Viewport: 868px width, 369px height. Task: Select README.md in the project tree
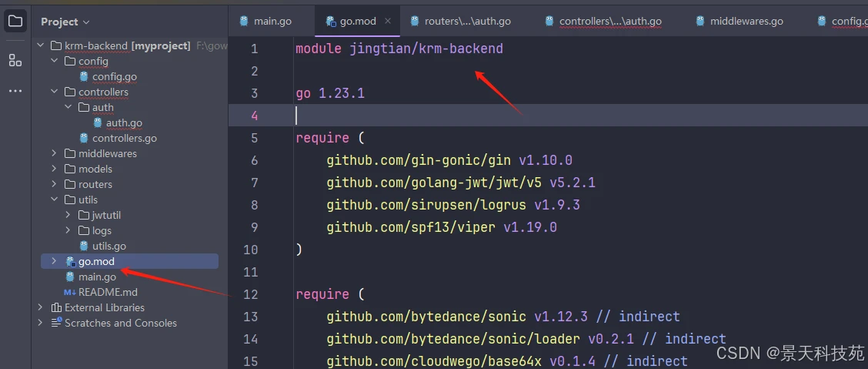[x=108, y=292]
